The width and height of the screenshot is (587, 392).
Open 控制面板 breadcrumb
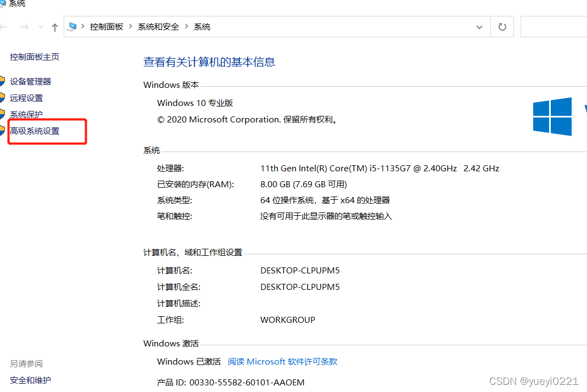point(107,26)
